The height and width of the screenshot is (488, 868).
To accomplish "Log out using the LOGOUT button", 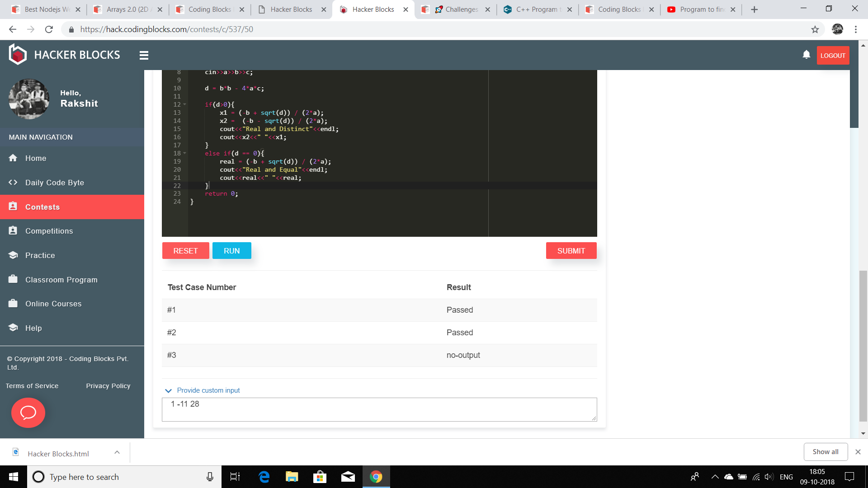I will point(833,55).
